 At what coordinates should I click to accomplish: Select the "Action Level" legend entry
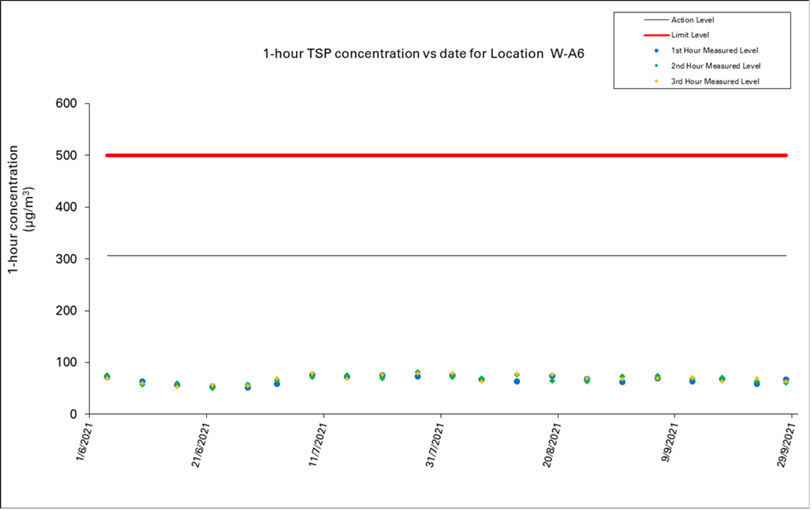click(x=692, y=19)
